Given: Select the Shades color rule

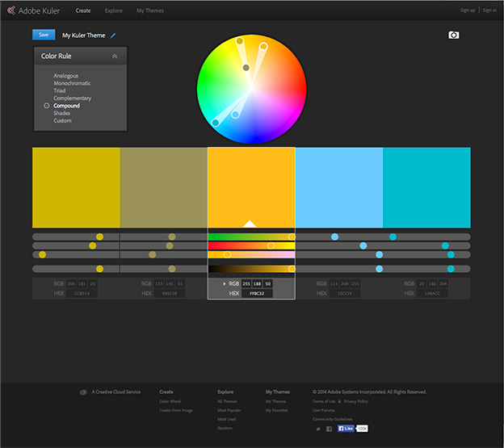Looking at the screenshot, I should 61,113.
